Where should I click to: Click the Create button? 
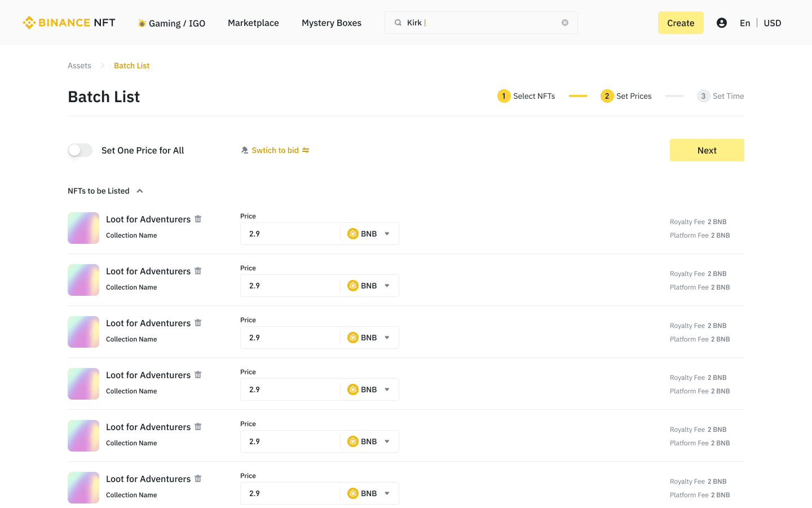pos(681,23)
